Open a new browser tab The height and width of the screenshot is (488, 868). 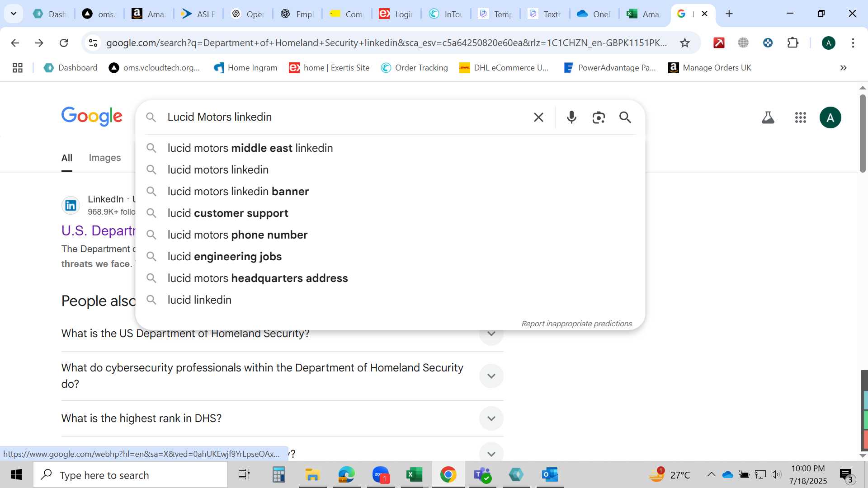[x=729, y=14]
